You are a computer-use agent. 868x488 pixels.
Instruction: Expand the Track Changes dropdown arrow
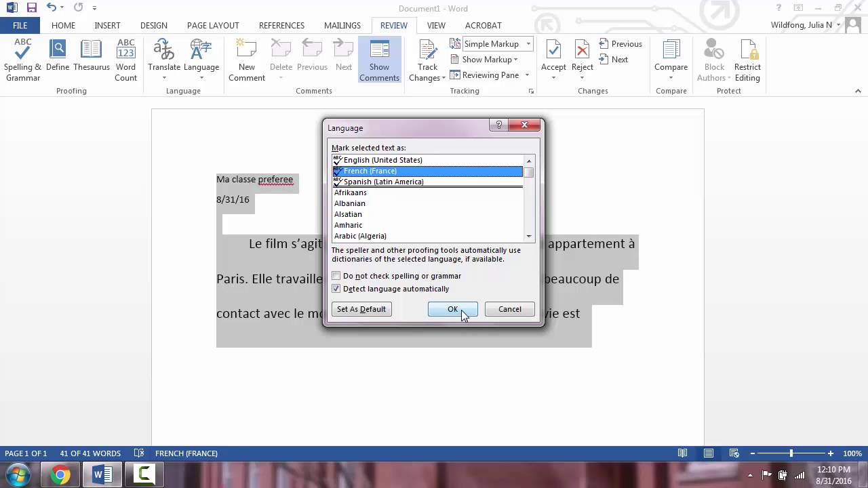coord(443,78)
